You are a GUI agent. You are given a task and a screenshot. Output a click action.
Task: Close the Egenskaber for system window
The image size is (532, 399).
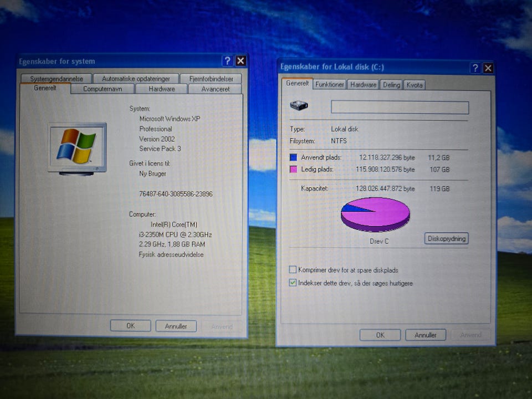(x=241, y=61)
